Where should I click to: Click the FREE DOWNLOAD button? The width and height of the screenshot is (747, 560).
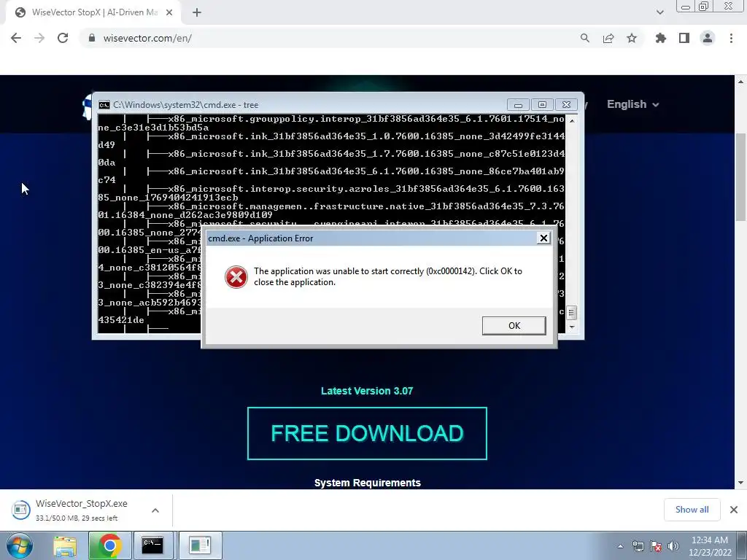pos(368,433)
